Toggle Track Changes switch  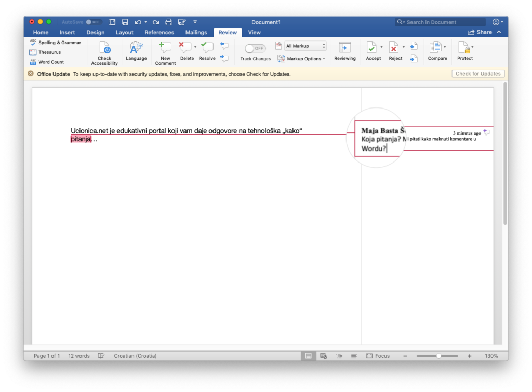(x=255, y=48)
